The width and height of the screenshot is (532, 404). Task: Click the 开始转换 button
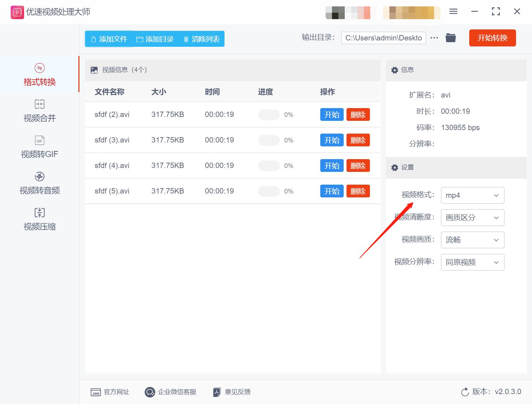[492, 38]
